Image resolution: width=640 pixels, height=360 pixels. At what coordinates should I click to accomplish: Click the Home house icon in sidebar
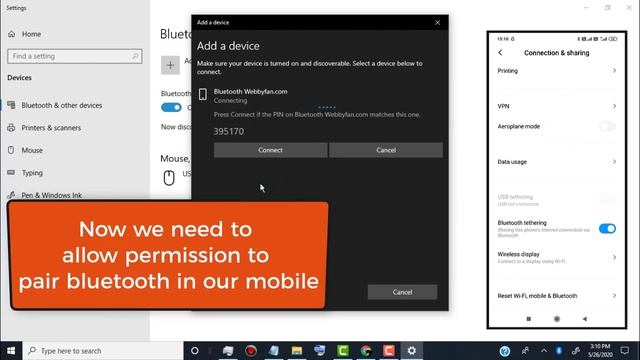click(11, 34)
